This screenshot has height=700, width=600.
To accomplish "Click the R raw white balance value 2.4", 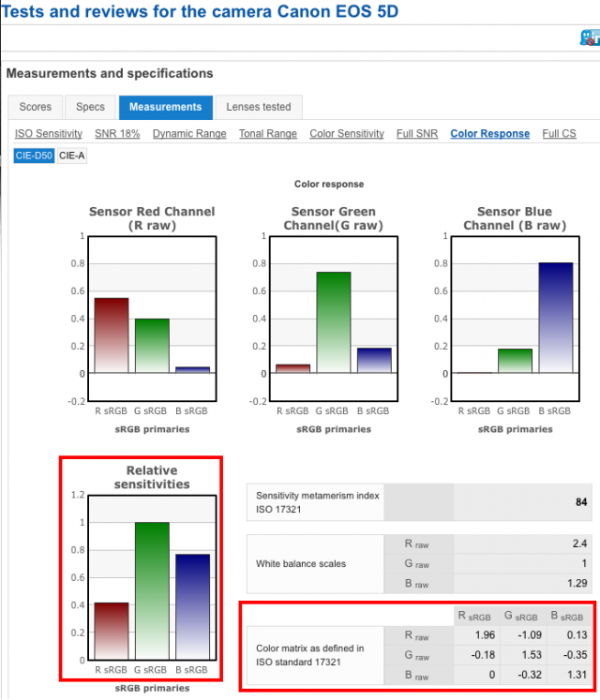I will click(579, 544).
